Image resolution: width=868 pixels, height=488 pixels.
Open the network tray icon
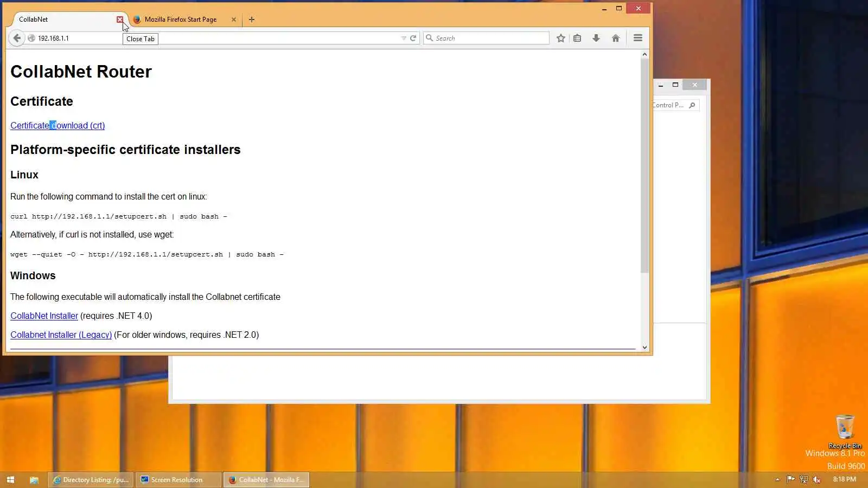tap(803, 479)
